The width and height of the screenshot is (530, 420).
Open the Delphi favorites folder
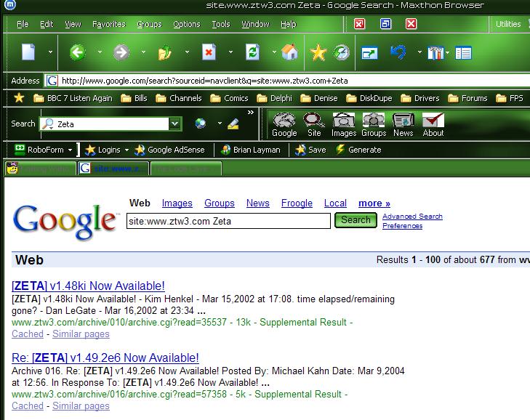pyautogui.click(x=274, y=98)
